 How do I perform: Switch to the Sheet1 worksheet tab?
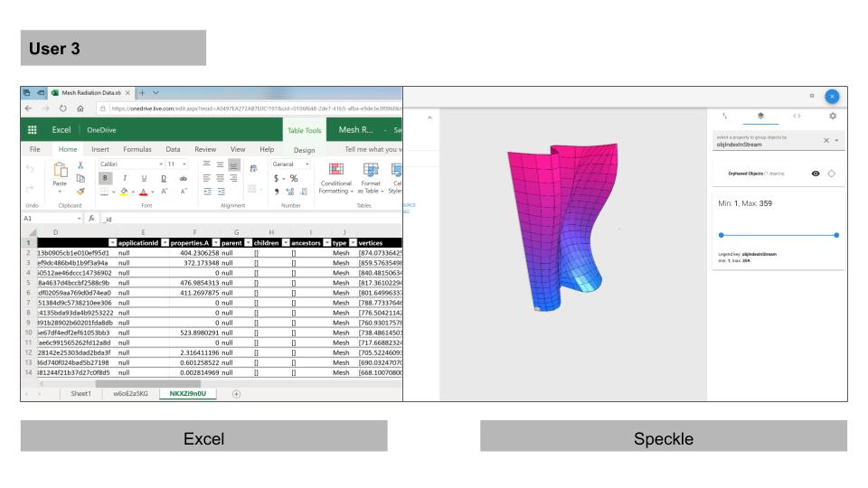(80, 393)
